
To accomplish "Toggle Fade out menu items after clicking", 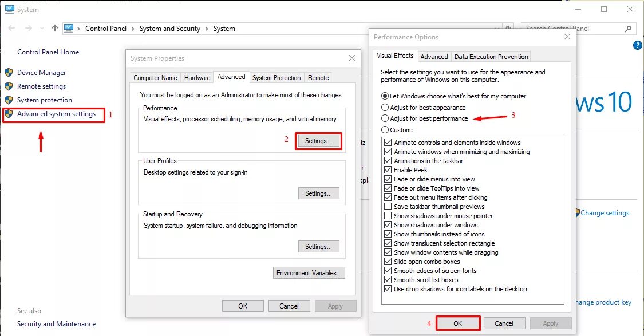I will [x=388, y=197].
